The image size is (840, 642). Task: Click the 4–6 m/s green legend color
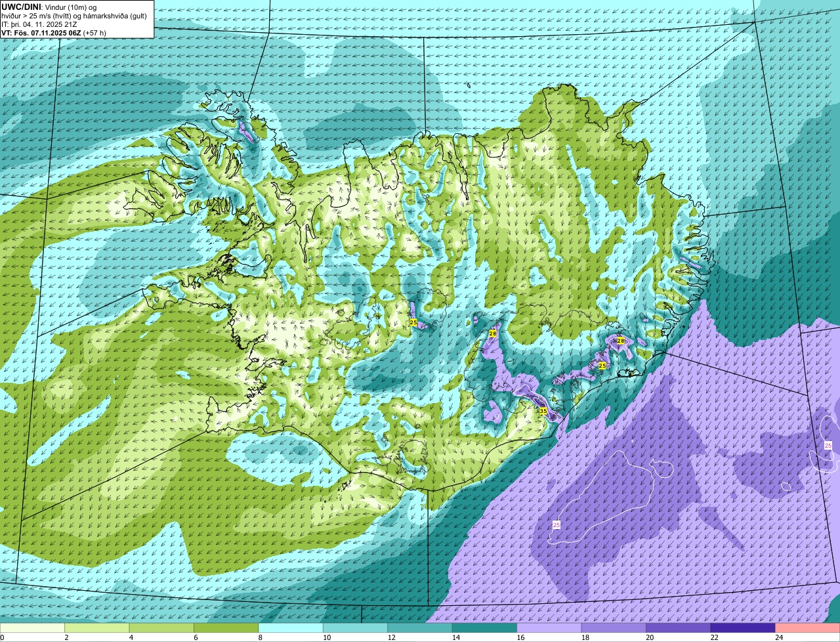click(x=161, y=628)
